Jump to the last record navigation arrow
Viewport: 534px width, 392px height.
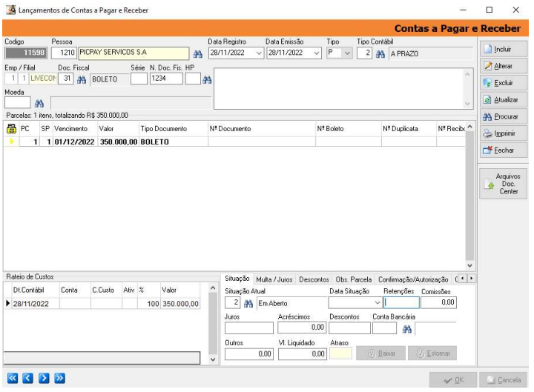coord(59,379)
